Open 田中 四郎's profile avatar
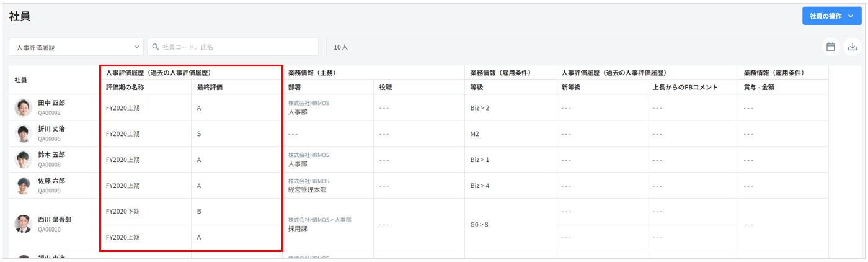Screen dimensions: 868x262 pos(23,107)
